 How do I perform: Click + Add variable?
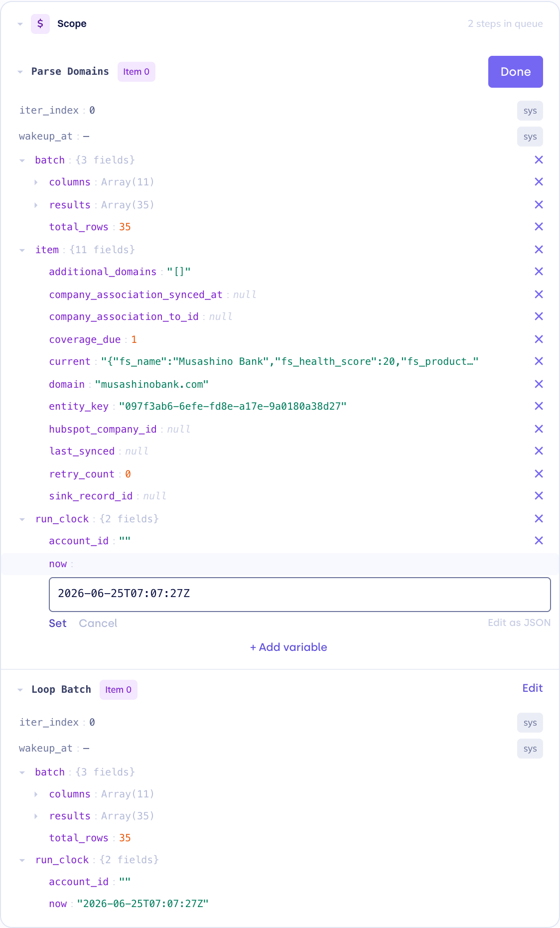288,647
